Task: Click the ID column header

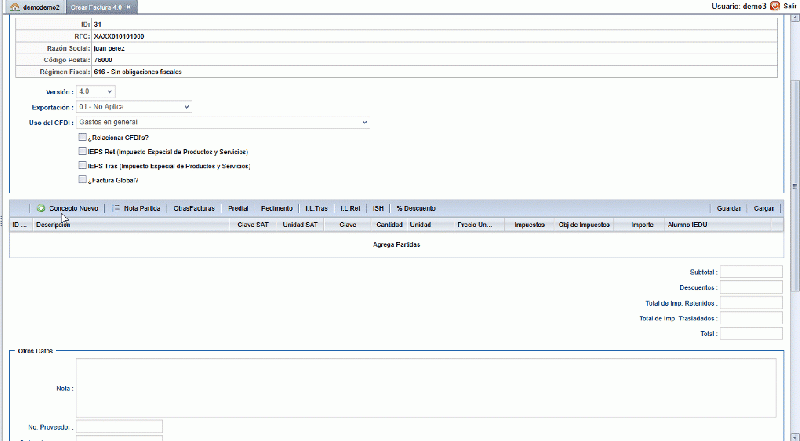Action: [x=21, y=225]
